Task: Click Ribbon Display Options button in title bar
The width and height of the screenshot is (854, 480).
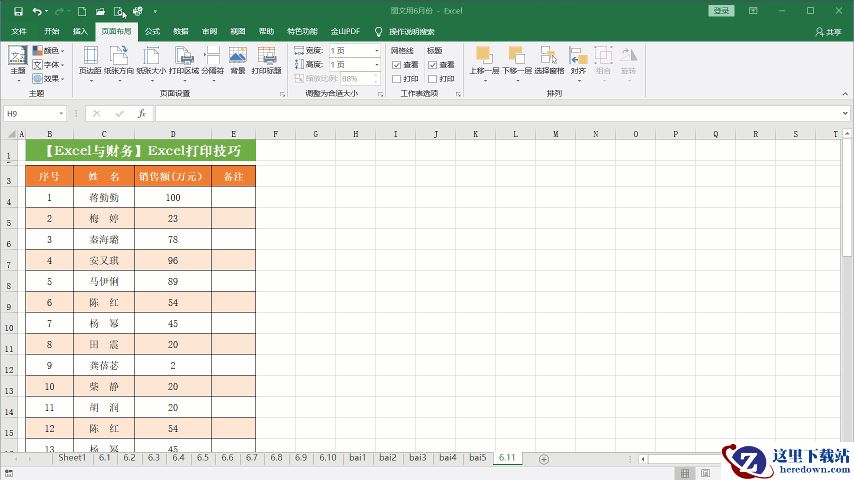Action: click(753, 11)
